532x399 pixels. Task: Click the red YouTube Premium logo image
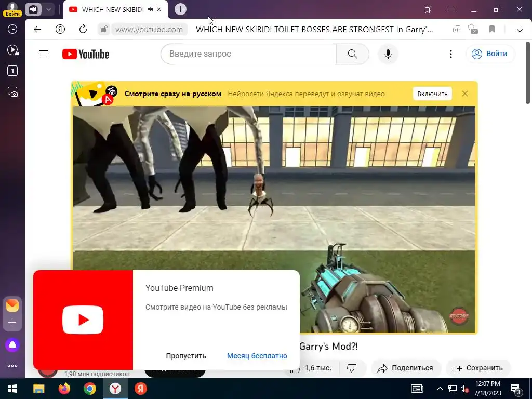tap(83, 320)
